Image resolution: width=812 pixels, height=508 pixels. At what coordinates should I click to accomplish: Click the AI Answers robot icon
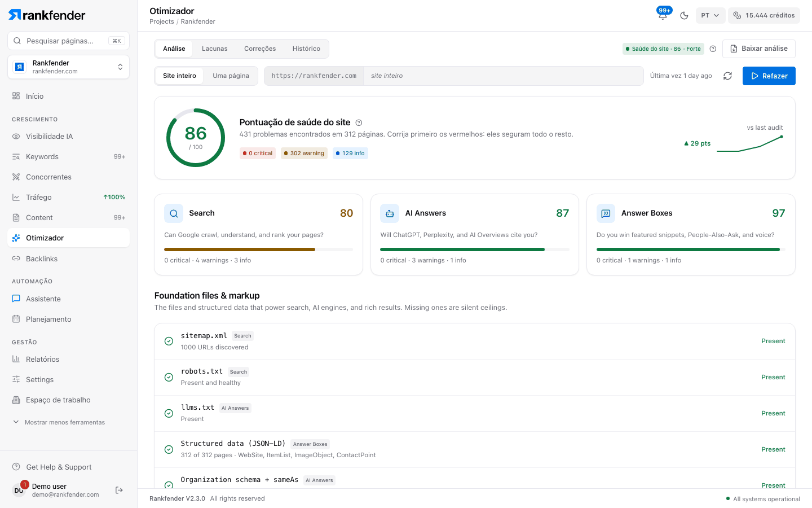point(390,213)
